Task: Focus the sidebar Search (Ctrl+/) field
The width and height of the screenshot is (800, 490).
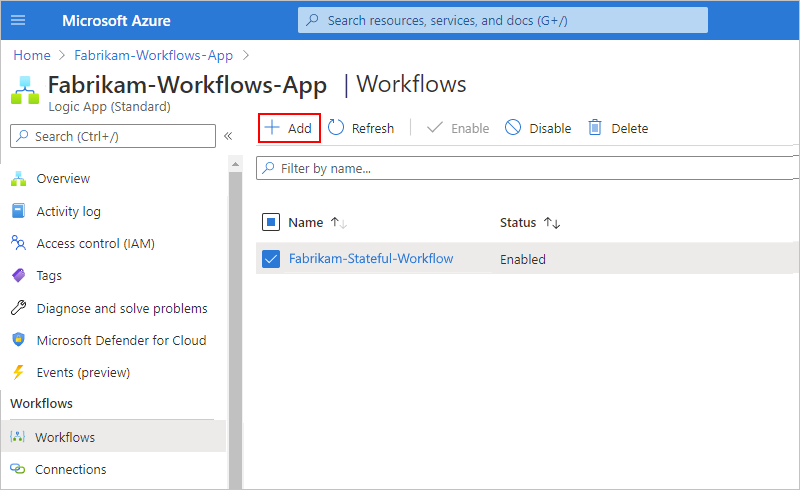Action: click(113, 136)
